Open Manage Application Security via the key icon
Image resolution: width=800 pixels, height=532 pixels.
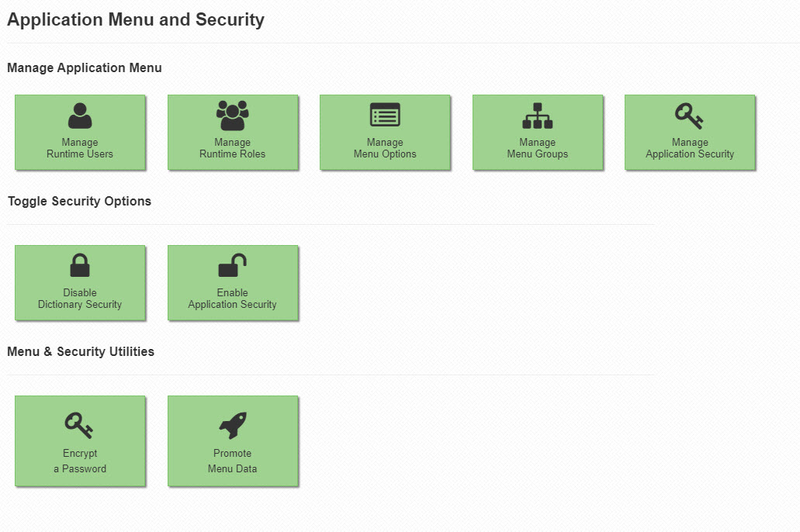pos(689,116)
